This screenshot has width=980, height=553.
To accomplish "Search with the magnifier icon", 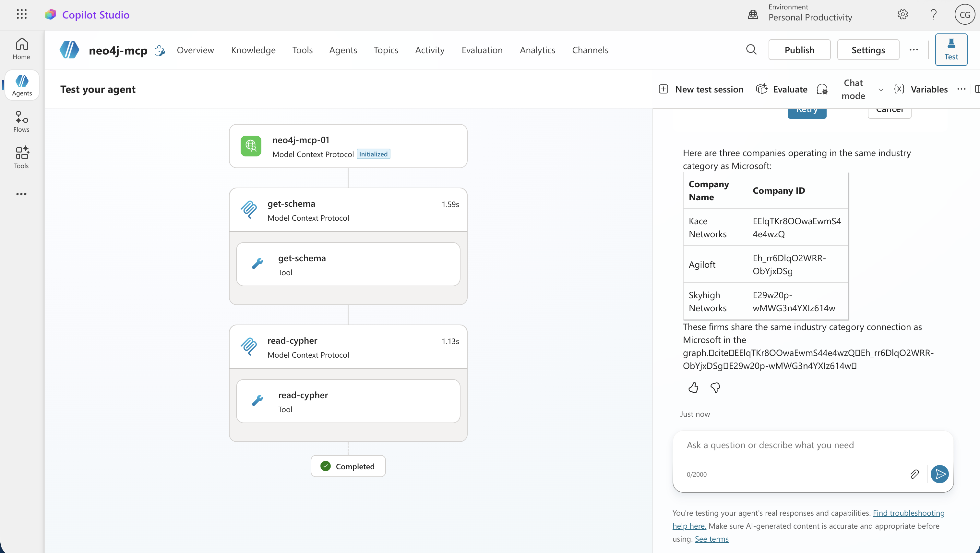I will [751, 50].
